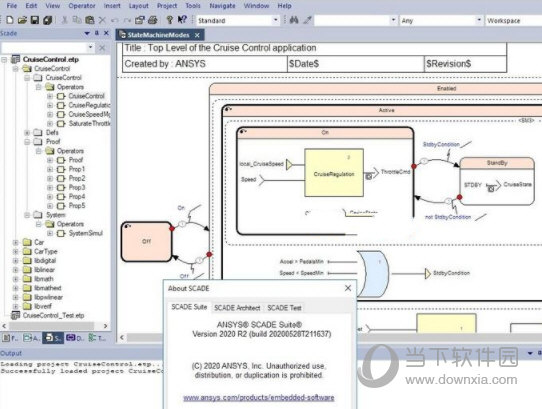Expand the Defs folder

27,133
